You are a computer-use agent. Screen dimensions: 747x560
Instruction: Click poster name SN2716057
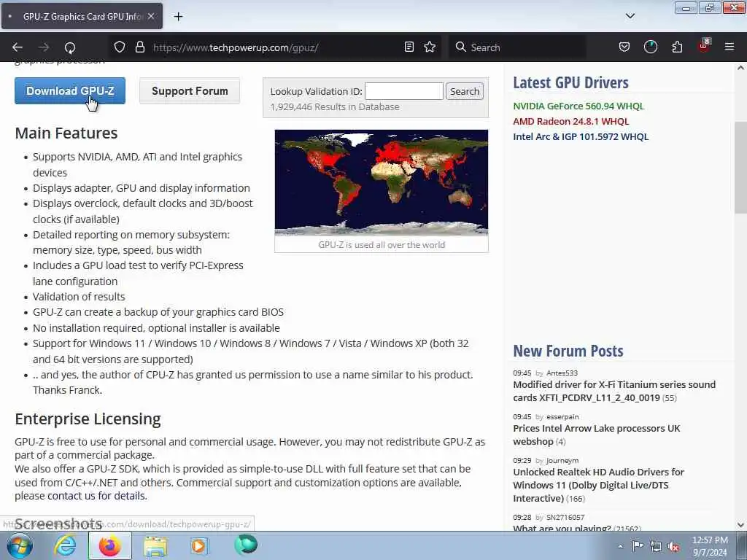tap(565, 517)
